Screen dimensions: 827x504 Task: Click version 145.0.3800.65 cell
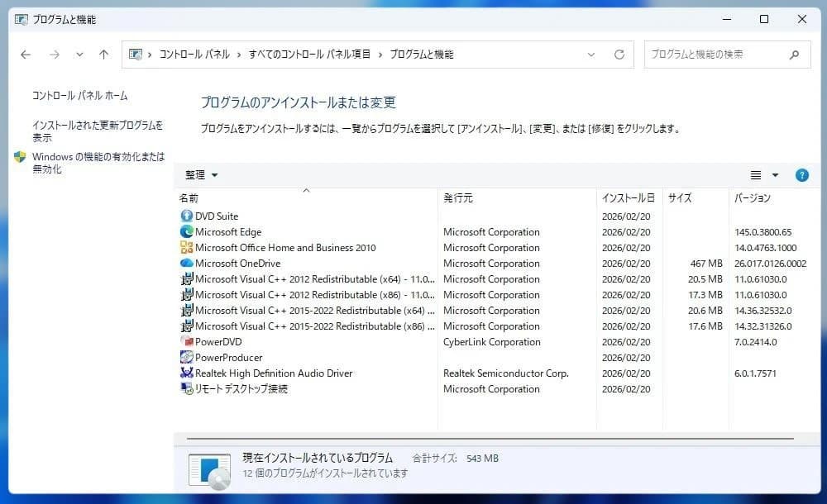pyautogui.click(x=762, y=232)
